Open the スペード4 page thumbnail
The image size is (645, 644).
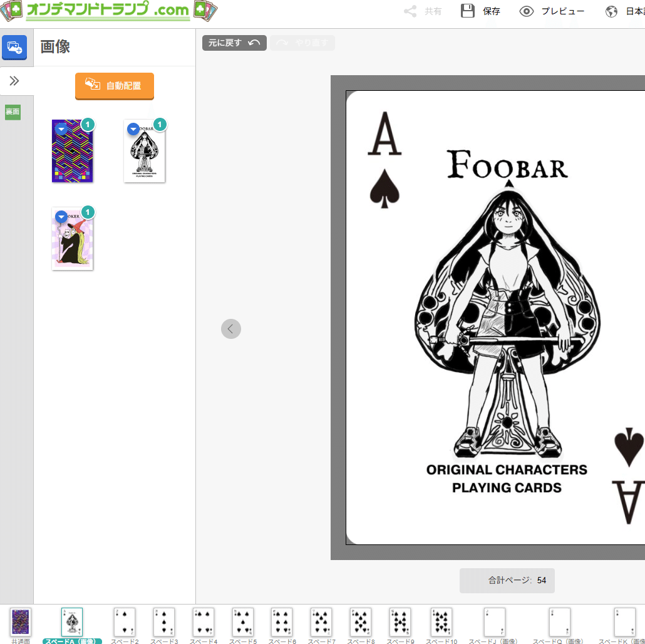204,622
